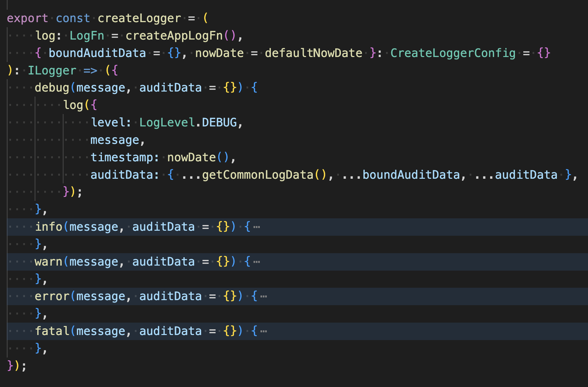This screenshot has height=387, width=588.
Task: Click the final closing }); line
Action: [17, 366]
